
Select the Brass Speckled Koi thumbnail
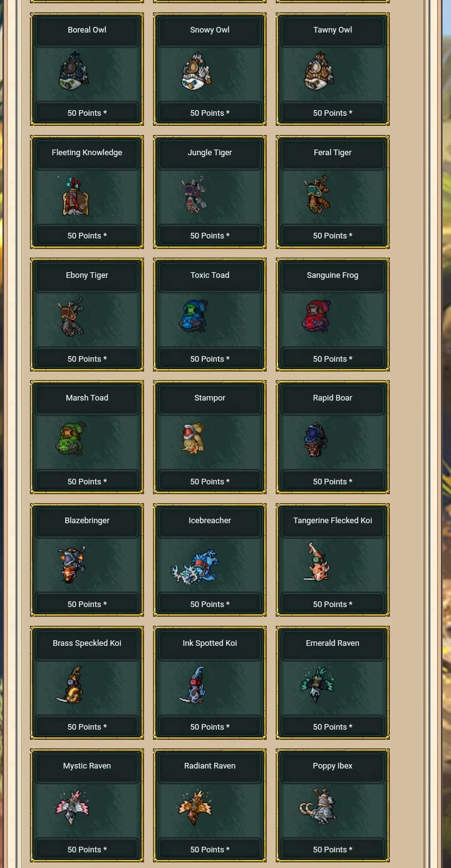pos(71,685)
